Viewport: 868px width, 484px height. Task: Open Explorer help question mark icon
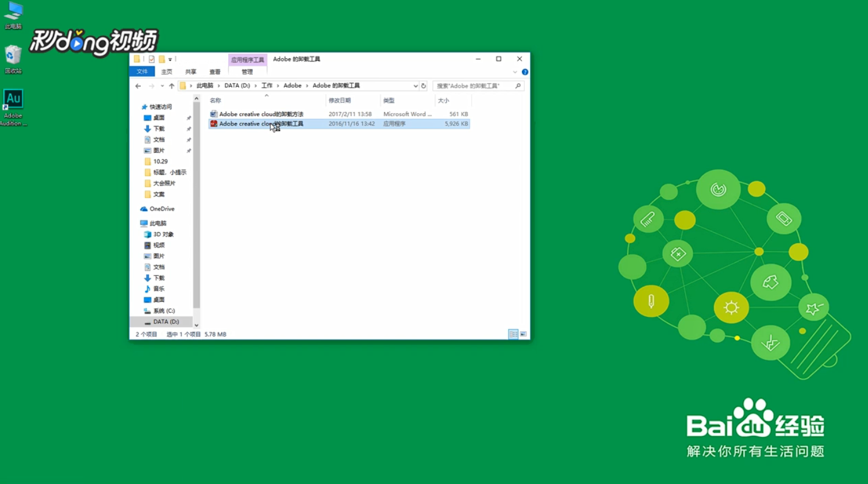coord(525,72)
